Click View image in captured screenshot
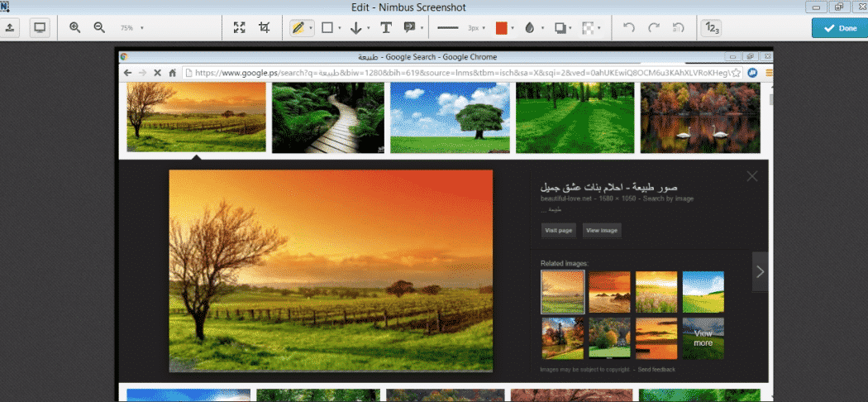The width and height of the screenshot is (868, 402). (x=602, y=230)
